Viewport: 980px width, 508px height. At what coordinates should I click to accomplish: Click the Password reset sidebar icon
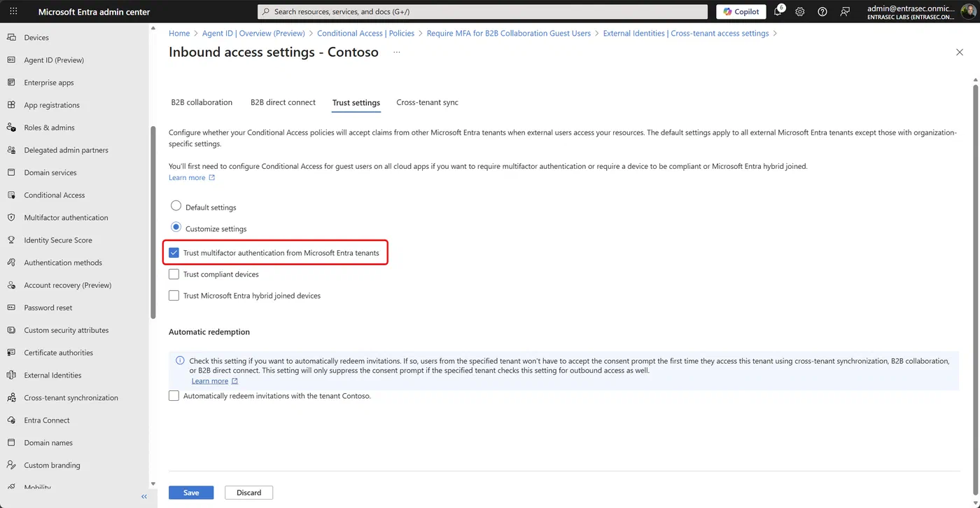coord(11,307)
